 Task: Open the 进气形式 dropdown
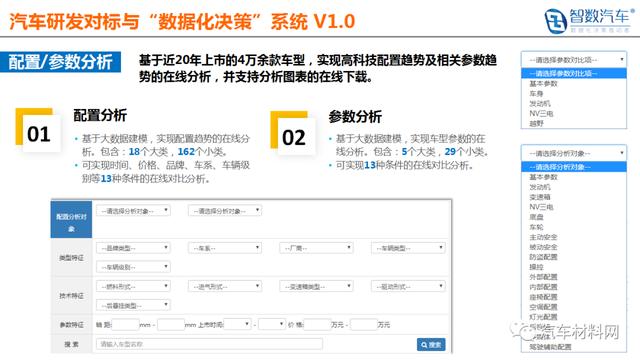[225, 287]
